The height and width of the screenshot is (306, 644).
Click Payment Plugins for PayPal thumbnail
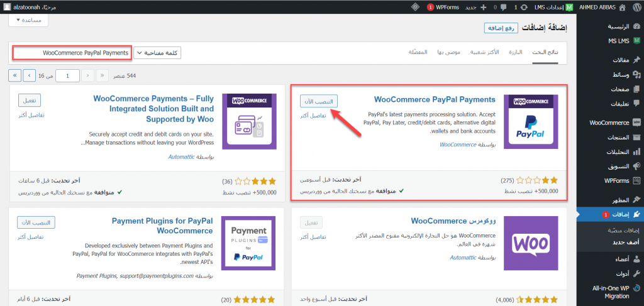[248, 243]
